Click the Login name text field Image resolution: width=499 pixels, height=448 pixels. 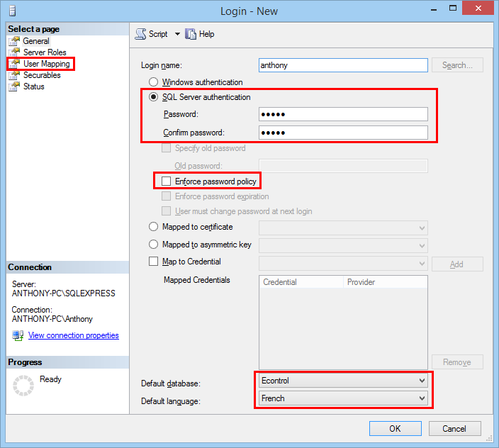click(343, 65)
